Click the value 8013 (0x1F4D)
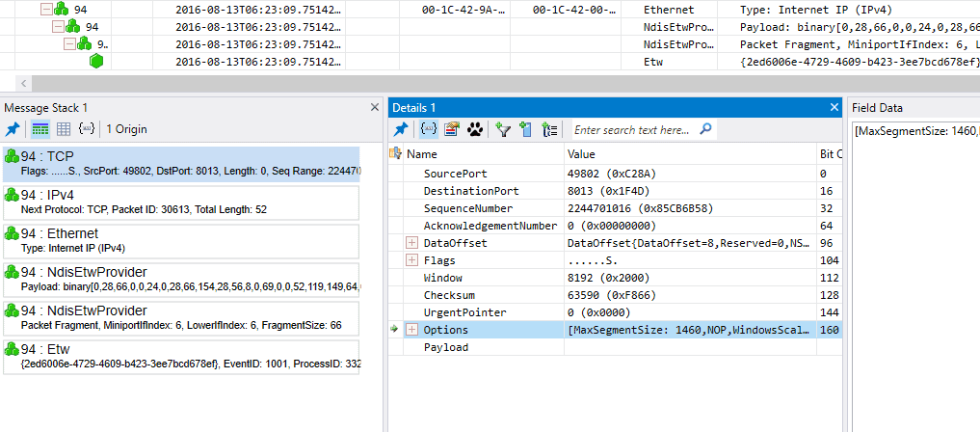The width and height of the screenshot is (980, 432). click(607, 191)
